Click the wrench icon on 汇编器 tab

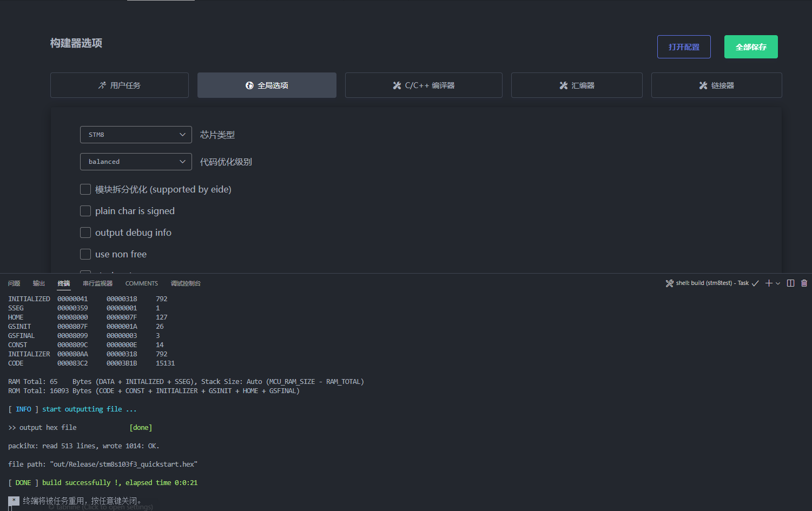point(564,85)
